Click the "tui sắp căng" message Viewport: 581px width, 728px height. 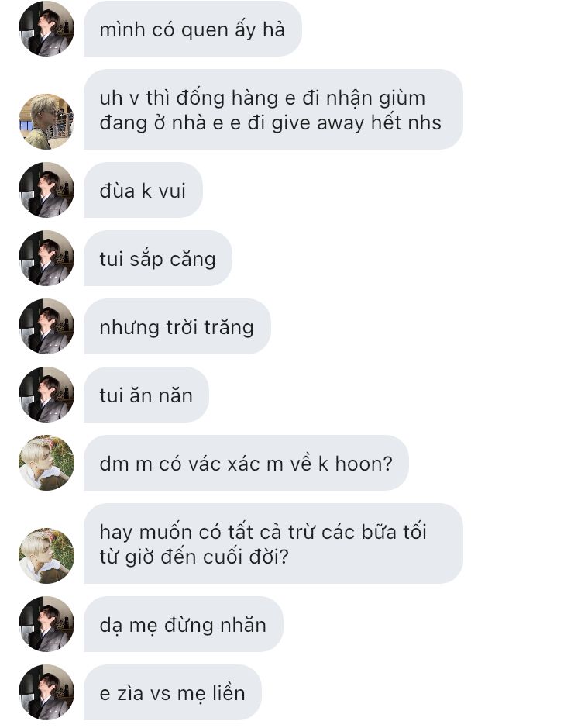pos(158,258)
